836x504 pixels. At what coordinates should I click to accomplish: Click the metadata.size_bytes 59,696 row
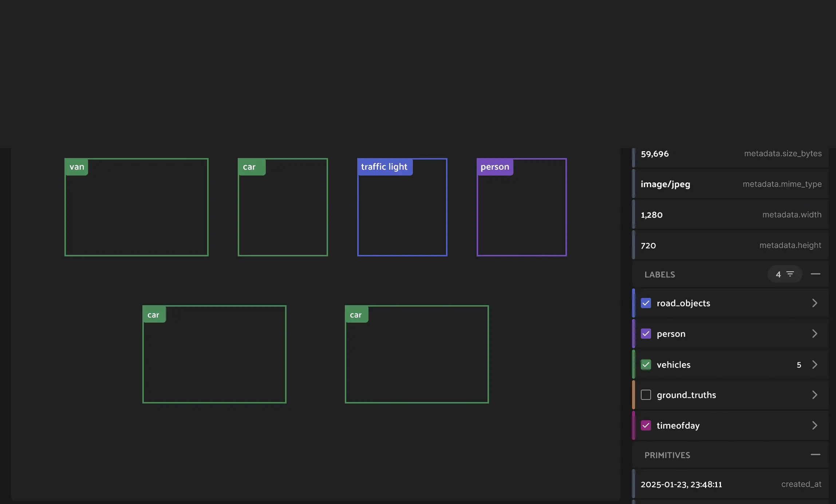pyautogui.click(x=730, y=154)
